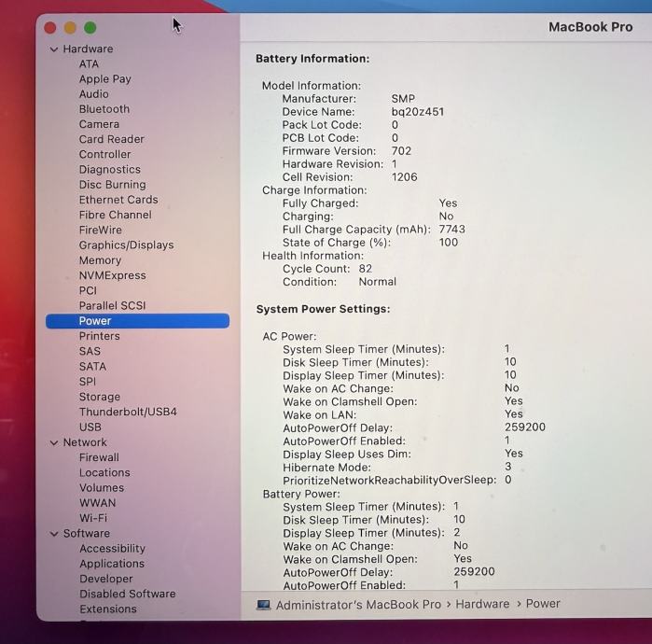Image resolution: width=652 pixels, height=644 pixels.
Task: Click the MacBook icon in path bar
Action: click(263, 605)
